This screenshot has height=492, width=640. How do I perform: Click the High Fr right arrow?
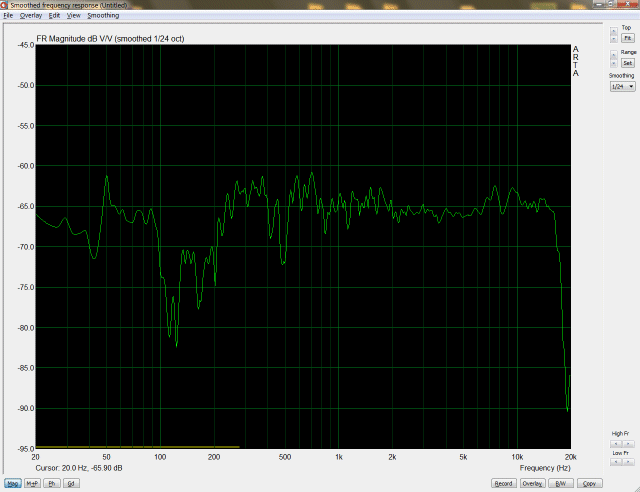coord(629,443)
